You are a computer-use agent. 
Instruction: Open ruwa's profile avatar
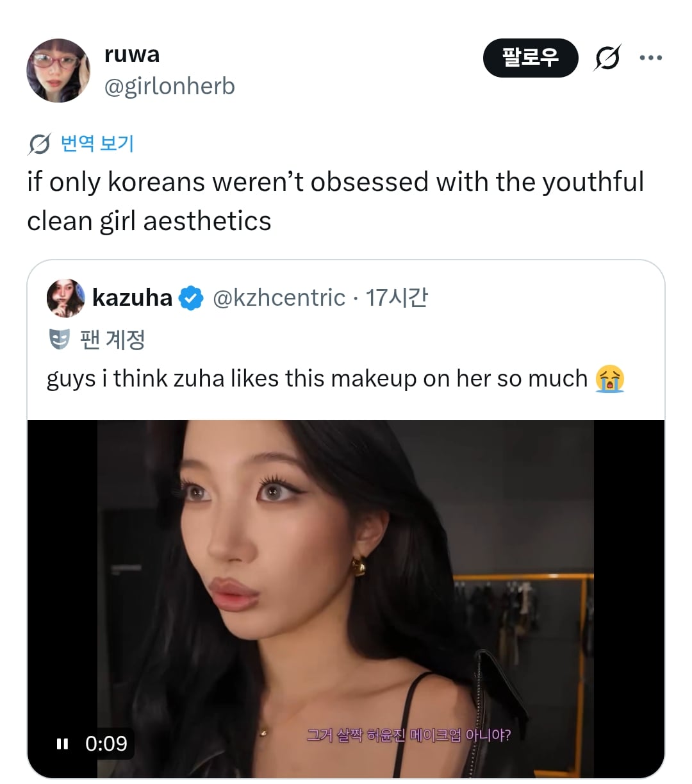tap(58, 71)
